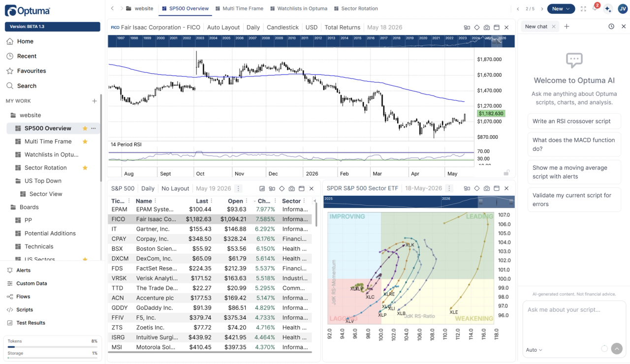Switch to the Sector Rotation tab
The height and width of the screenshot is (364, 630).
(356, 8)
